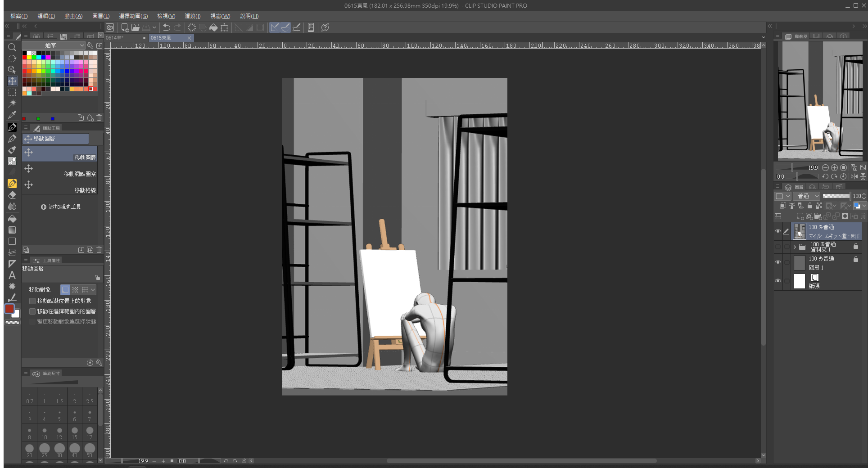The height and width of the screenshot is (468, 868).
Task: Create new layer folder icon
Action: (x=818, y=216)
